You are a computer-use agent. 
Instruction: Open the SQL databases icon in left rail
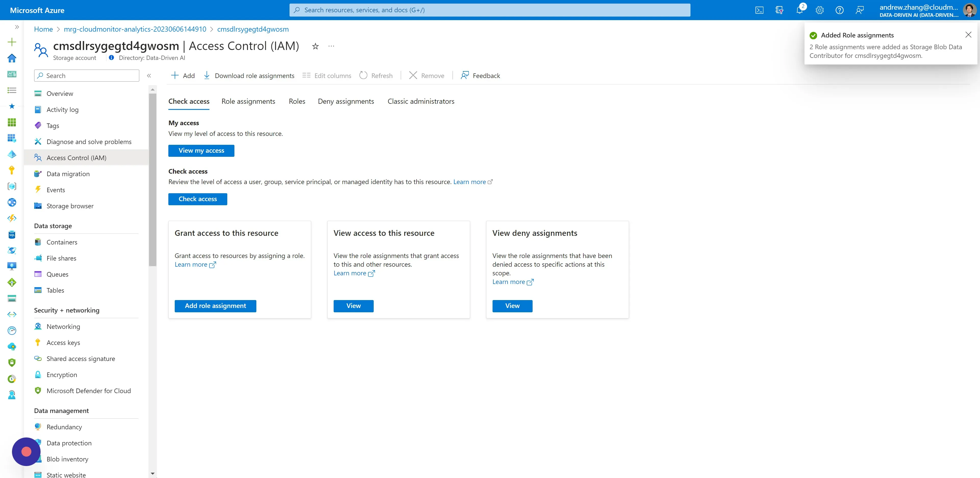tap(12, 234)
